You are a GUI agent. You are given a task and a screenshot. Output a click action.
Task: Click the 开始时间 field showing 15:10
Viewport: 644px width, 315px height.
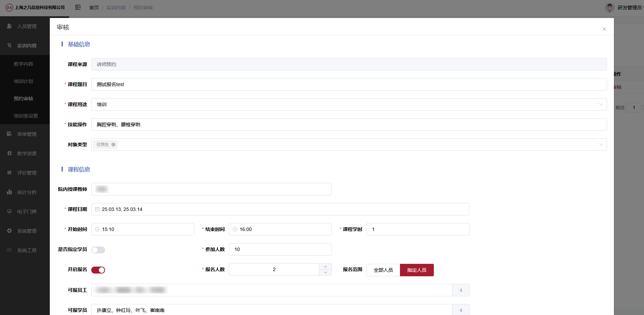pos(142,229)
